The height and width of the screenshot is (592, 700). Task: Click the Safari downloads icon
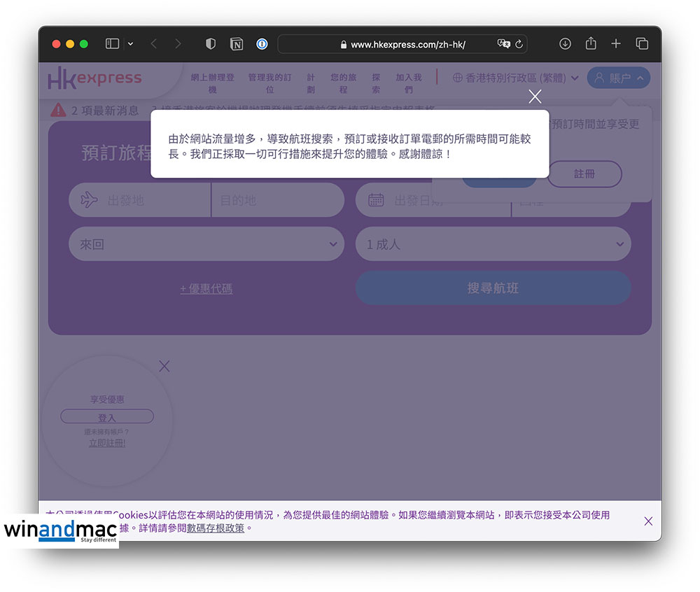[565, 44]
